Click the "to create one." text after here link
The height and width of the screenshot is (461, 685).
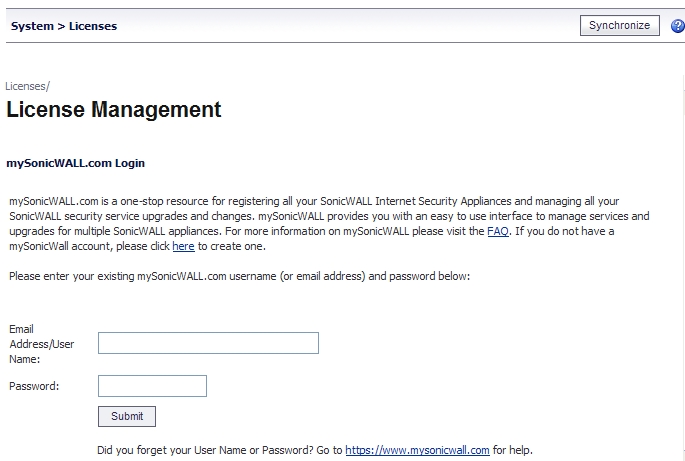click(232, 246)
